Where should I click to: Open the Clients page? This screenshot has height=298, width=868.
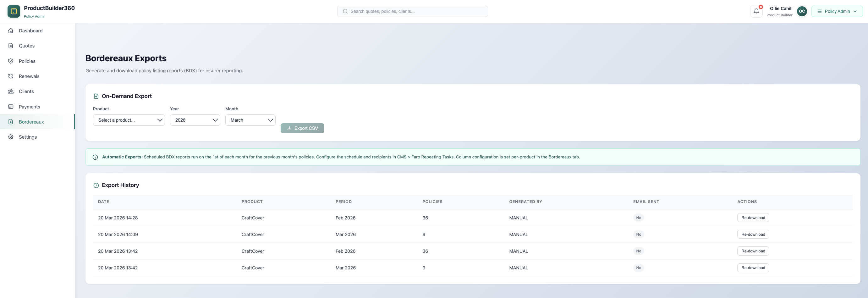(37, 91)
